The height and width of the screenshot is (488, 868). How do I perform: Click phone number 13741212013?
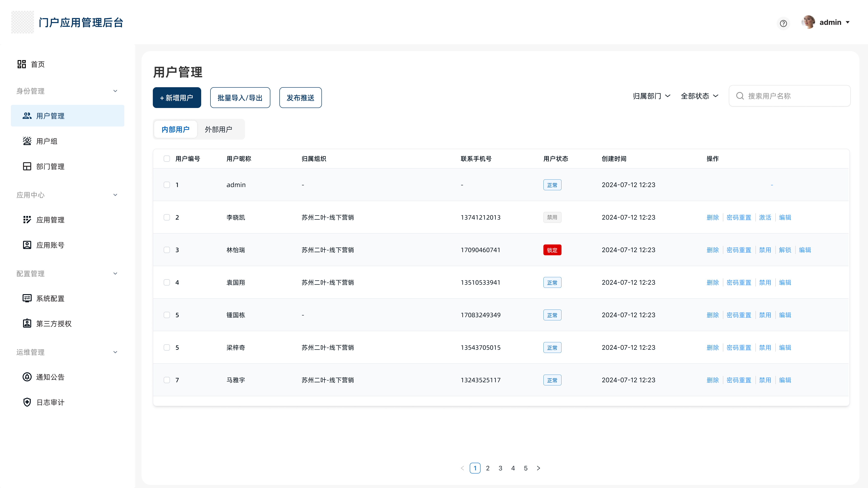pos(481,217)
